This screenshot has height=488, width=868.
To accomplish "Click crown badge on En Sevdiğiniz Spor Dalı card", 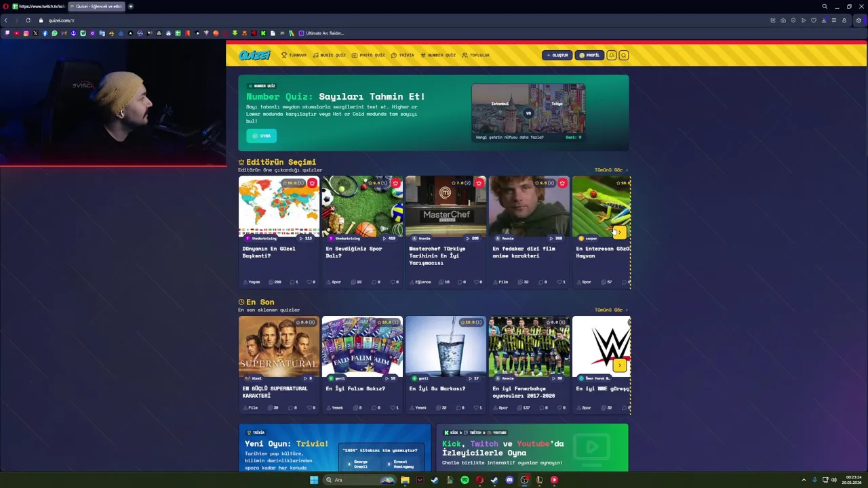I will coord(395,183).
